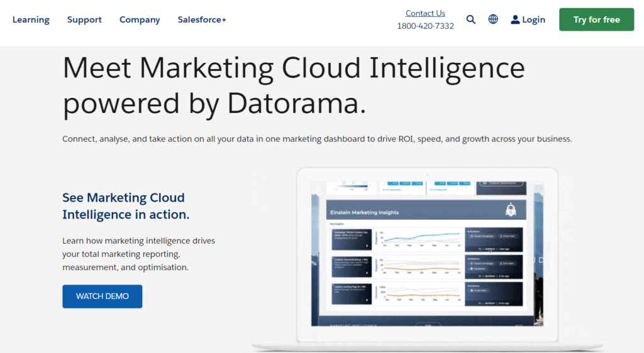Open the Learning menu
The height and width of the screenshot is (353, 644).
[31, 19]
